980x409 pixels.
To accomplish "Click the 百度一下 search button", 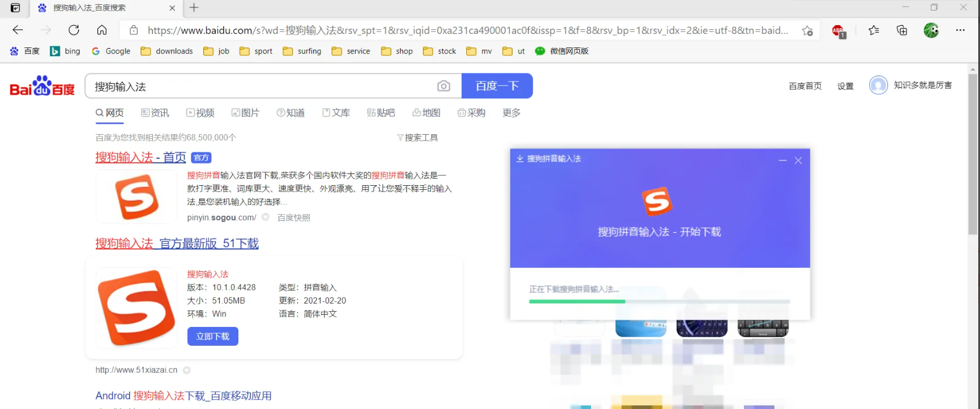I will pyautogui.click(x=497, y=86).
